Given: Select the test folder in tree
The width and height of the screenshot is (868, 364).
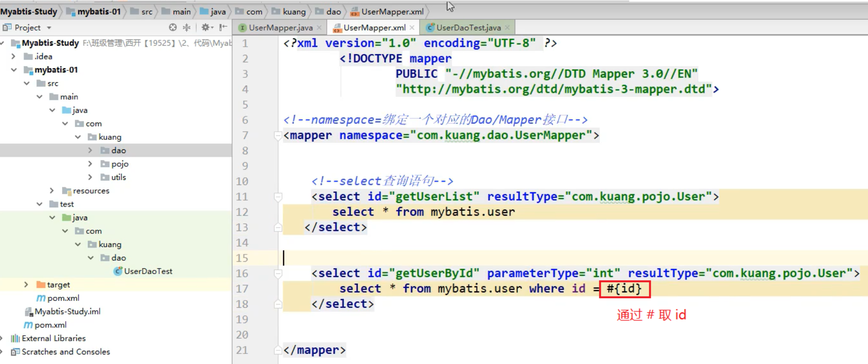Looking at the screenshot, I should [62, 204].
